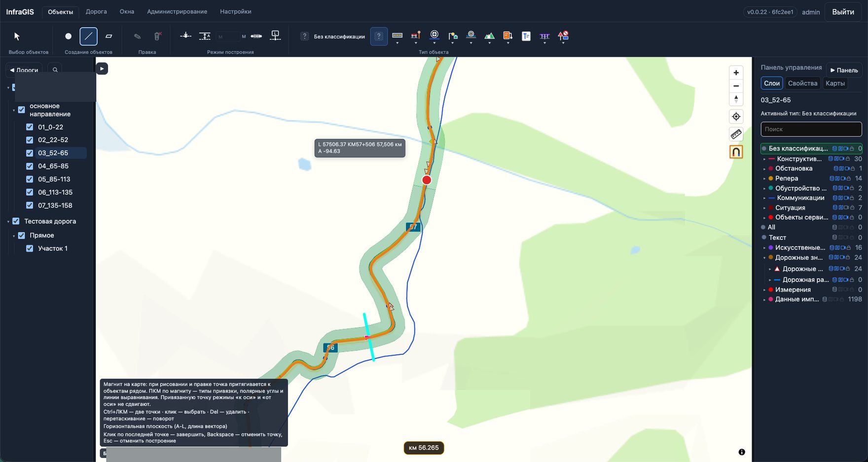Toggle the основное направление checkbox
The height and width of the screenshot is (462, 868).
click(22, 110)
